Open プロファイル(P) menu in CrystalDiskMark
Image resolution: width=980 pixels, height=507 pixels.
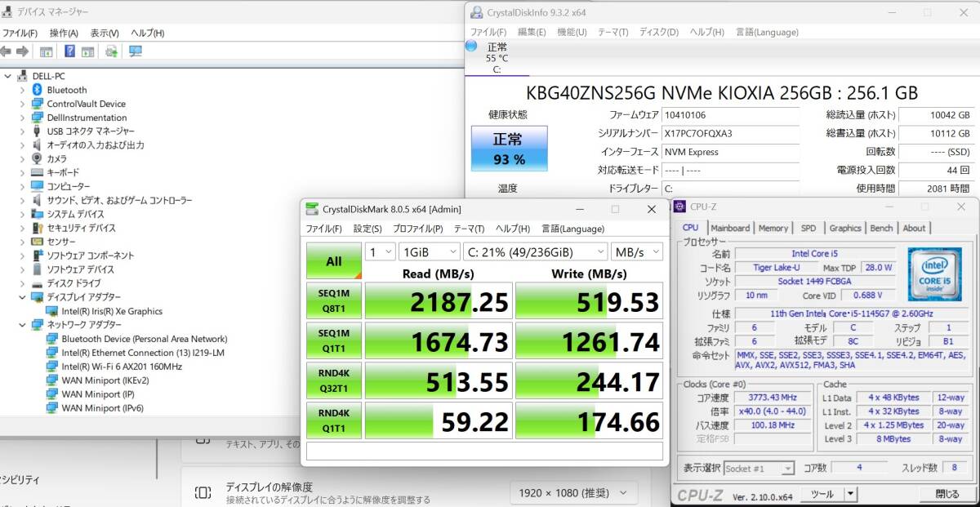[x=418, y=229]
